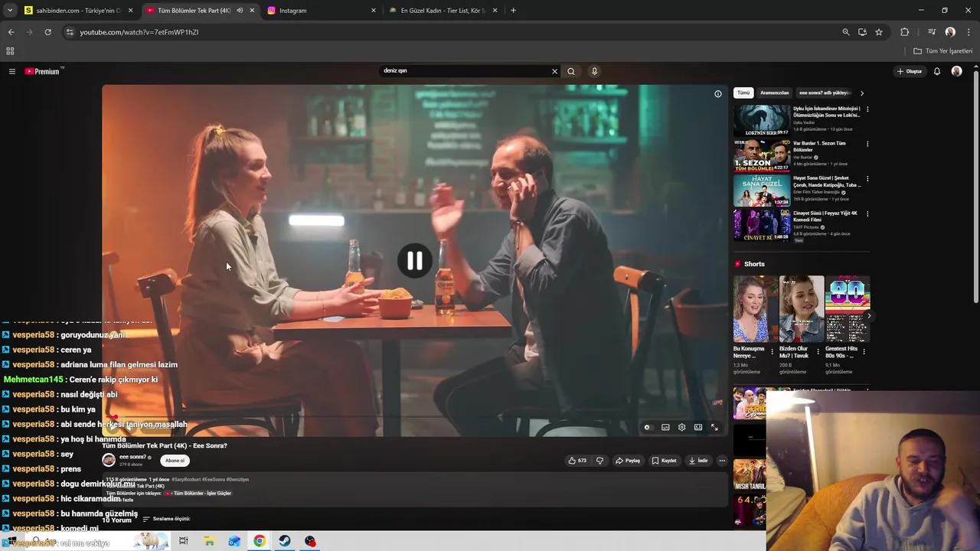Start voice search with microphone icon
This screenshot has width=980, height=551.
594,71
